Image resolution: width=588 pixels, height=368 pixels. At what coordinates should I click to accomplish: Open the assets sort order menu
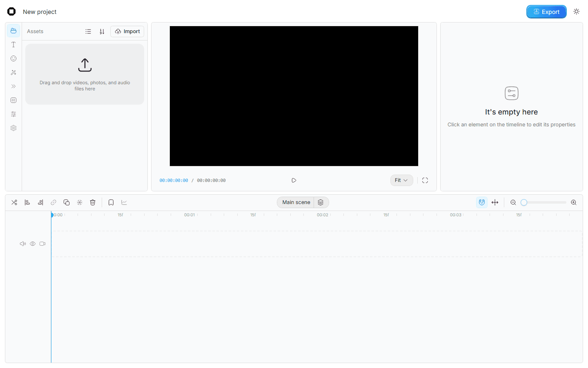(102, 31)
